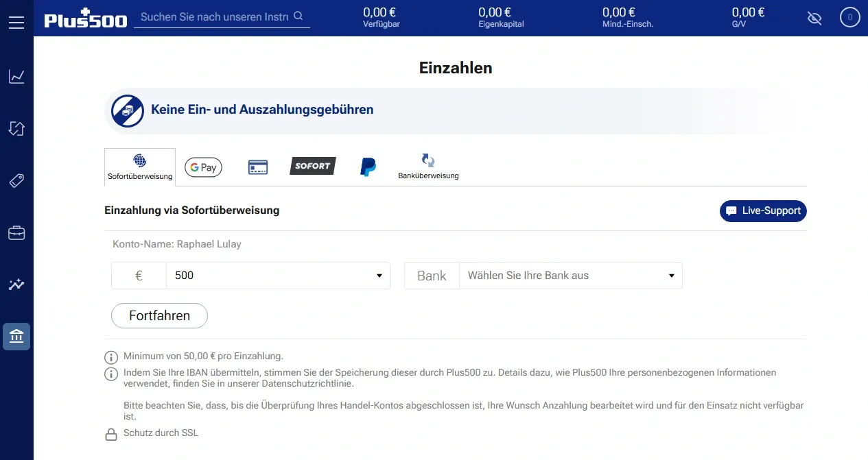The image size is (868, 460).
Task: Click the Einzahlen page heading
Action: point(456,68)
